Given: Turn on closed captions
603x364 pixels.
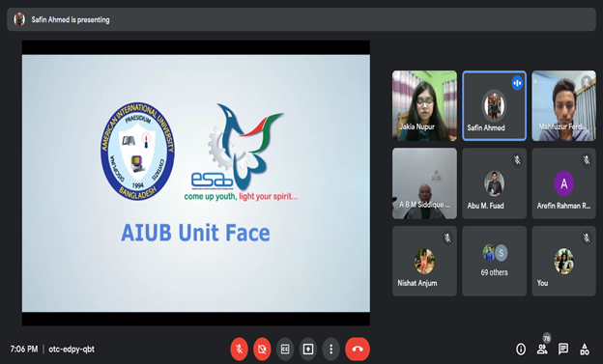Looking at the screenshot, I should [x=285, y=349].
